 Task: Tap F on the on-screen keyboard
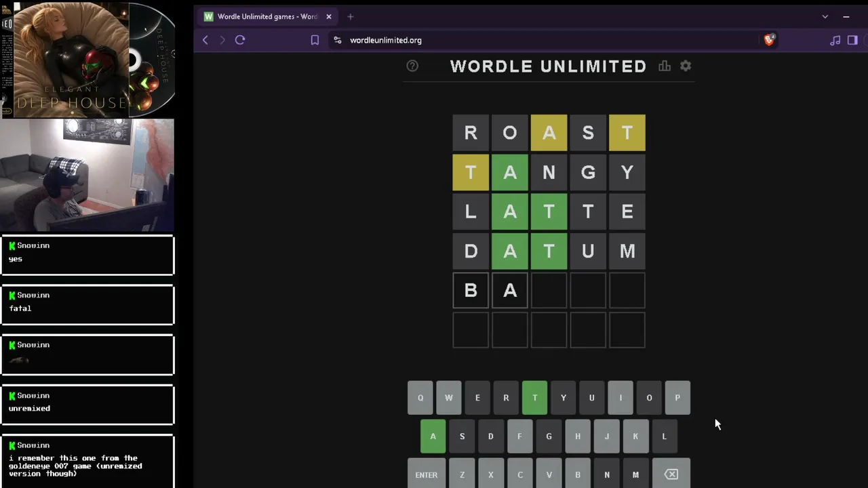(520, 436)
